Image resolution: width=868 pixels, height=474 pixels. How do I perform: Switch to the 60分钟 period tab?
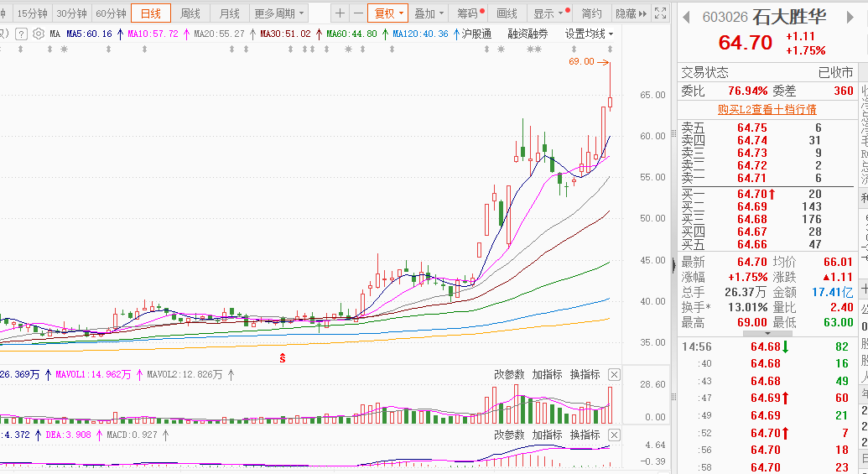(x=111, y=13)
